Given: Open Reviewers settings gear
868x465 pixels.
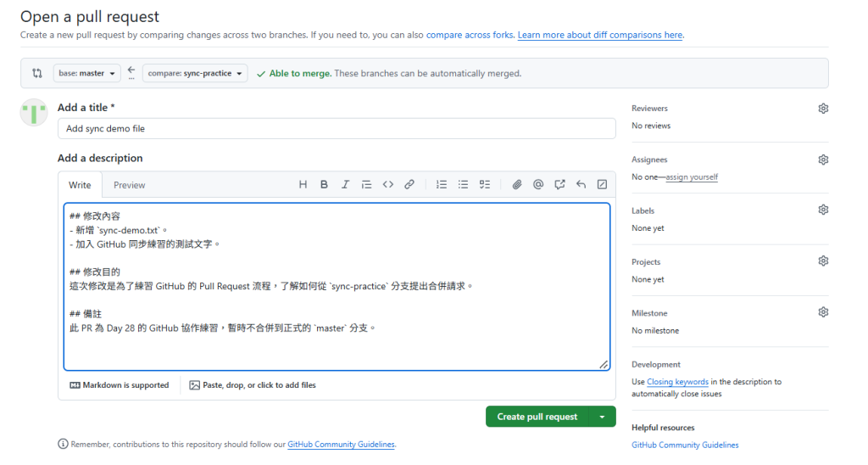Looking at the screenshot, I should (823, 109).
